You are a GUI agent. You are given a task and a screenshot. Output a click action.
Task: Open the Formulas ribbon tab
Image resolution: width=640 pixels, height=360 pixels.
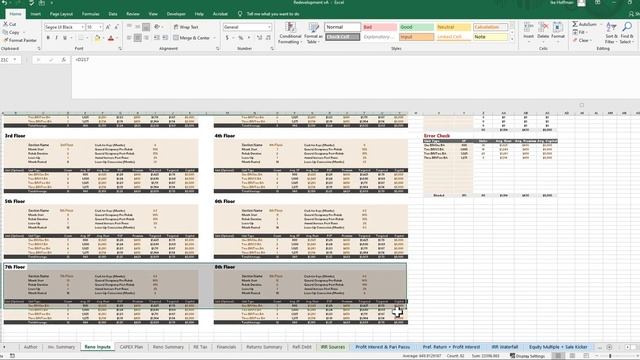91,14
